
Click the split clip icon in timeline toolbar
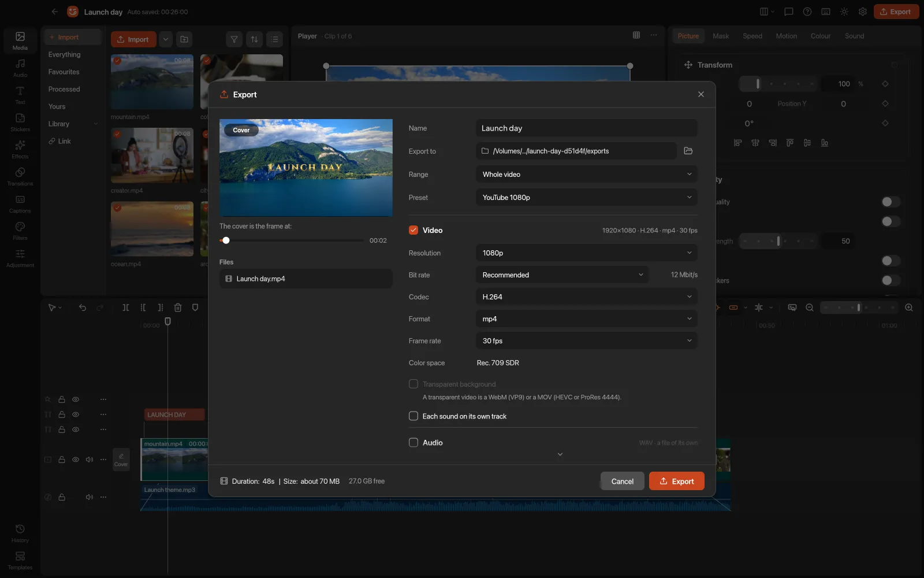[x=126, y=307]
